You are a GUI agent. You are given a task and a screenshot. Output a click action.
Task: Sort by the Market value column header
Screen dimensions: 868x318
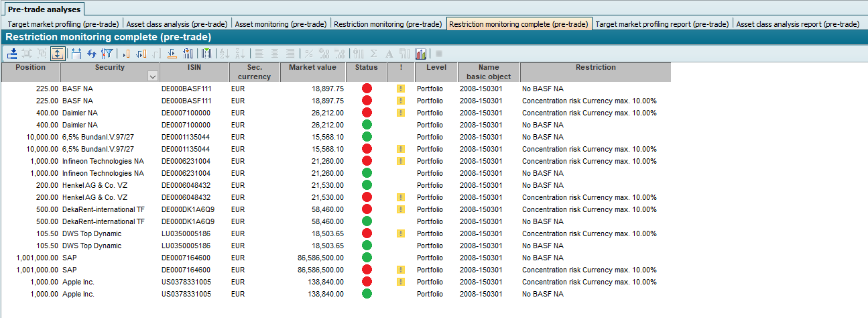pyautogui.click(x=312, y=68)
